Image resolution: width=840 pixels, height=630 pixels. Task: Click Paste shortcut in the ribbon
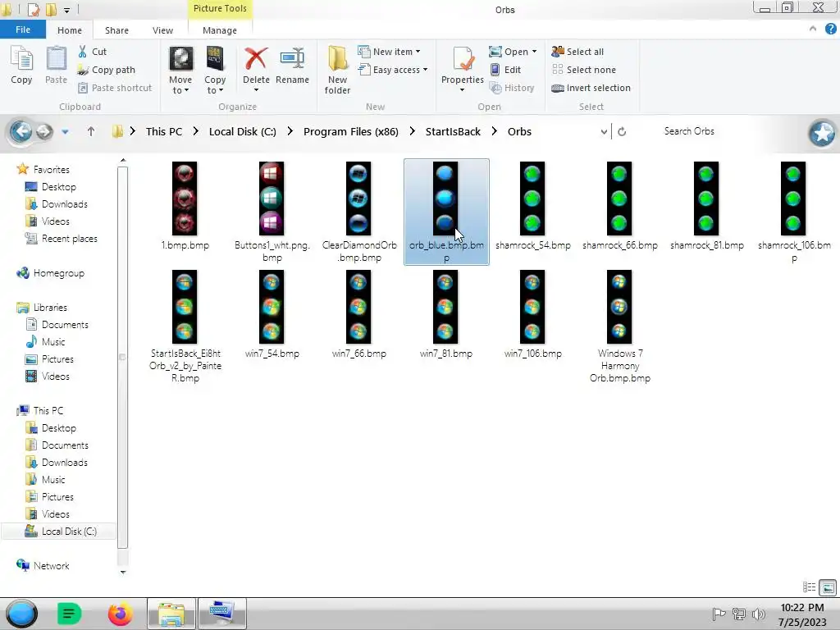[x=115, y=88]
